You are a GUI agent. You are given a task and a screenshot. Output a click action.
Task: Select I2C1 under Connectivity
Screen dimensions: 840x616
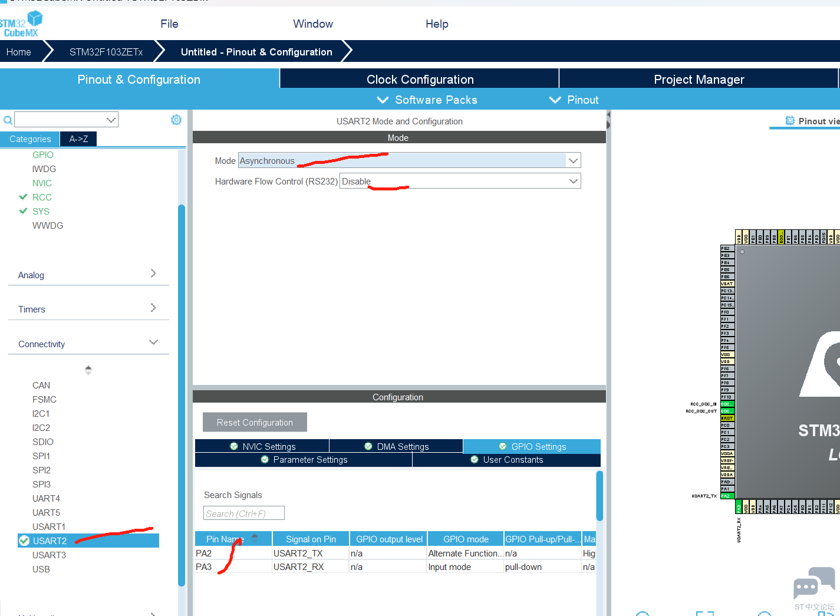coord(41,413)
